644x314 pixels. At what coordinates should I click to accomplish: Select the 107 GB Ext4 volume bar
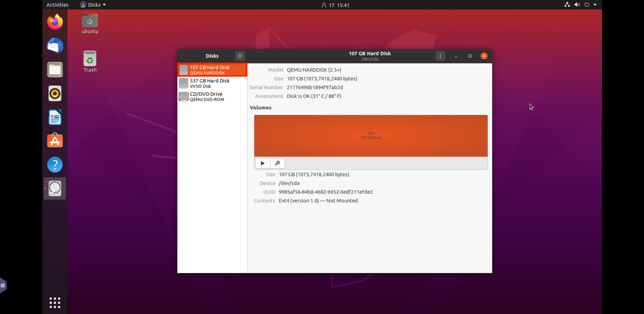pyautogui.click(x=371, y=136)
